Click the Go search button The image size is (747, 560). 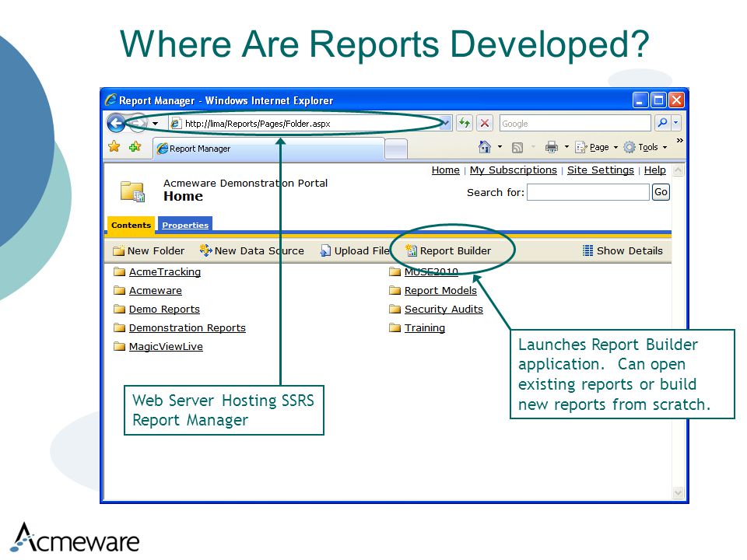coord(661,192)
